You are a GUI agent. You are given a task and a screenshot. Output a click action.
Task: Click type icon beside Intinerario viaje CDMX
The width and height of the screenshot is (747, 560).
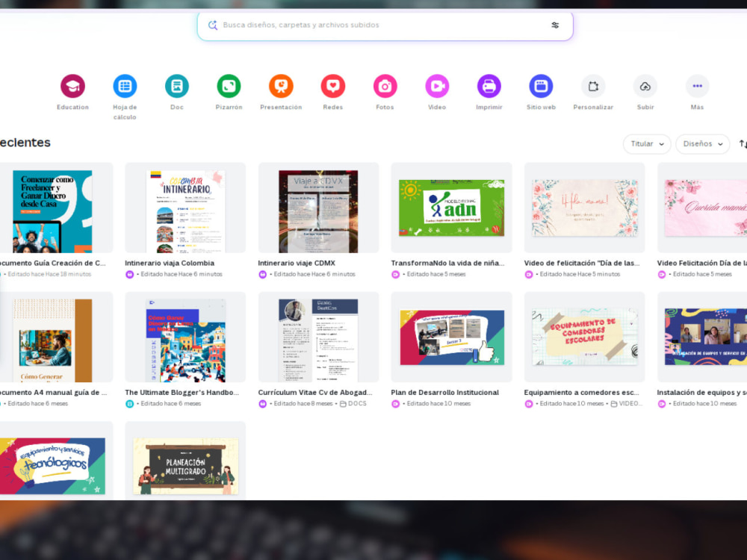tap(262, 274)
